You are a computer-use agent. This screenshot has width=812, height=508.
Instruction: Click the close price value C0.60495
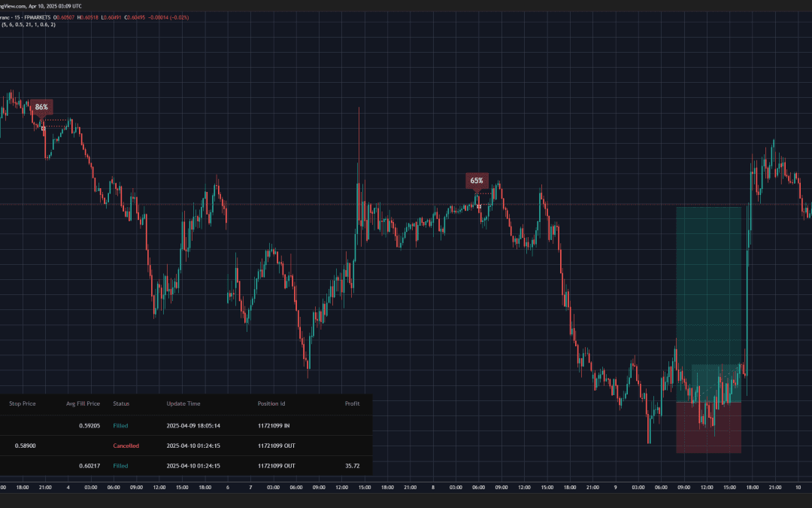[x=134, y=17]
